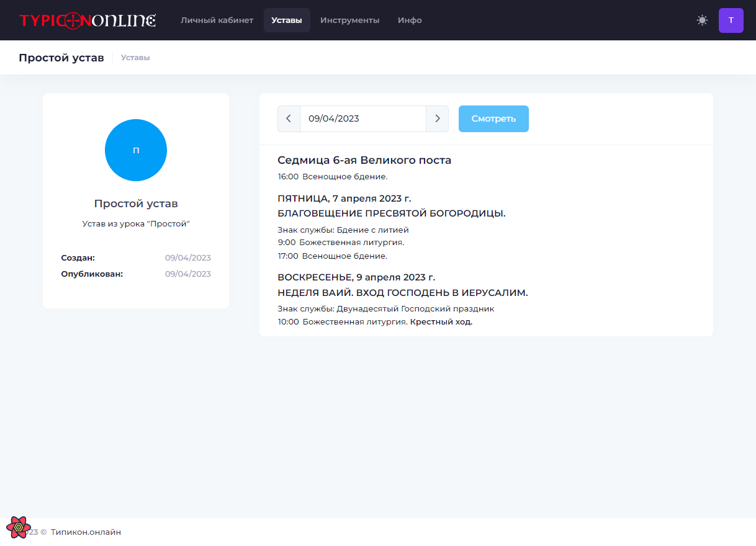Screen dimensions: 756x546
Task: Select the Уставы menu item
Action: coord(287,20)
